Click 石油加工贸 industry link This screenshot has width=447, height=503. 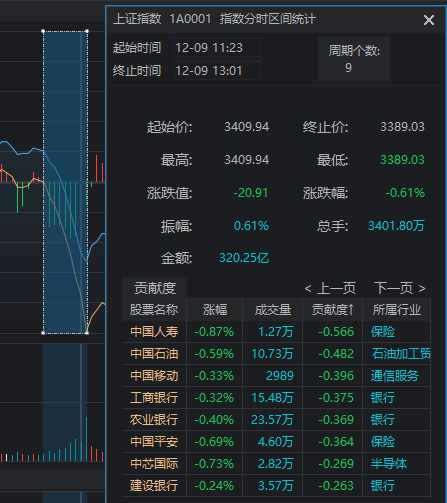click(401, 354)
